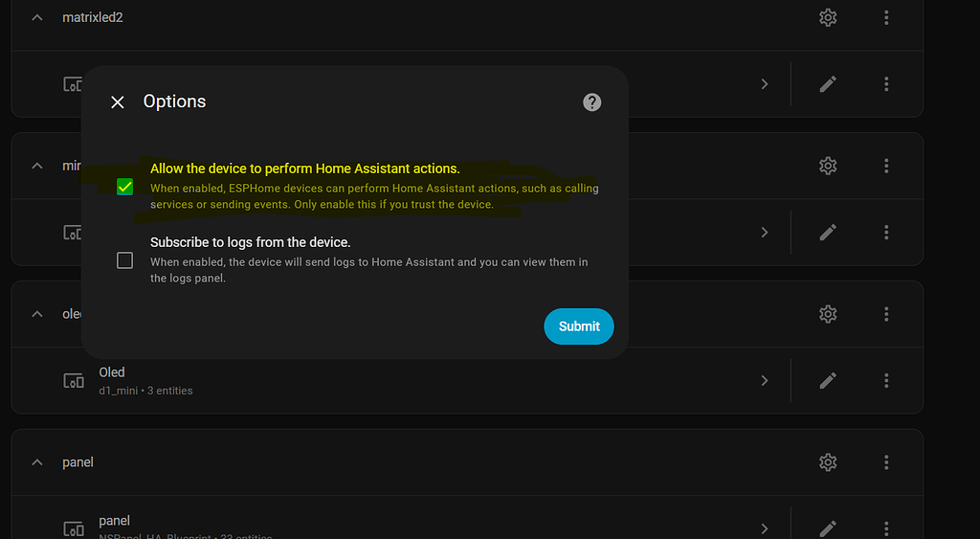Open three-dot menu beside panel gear
Image resolution: width=980 pixels, height=539 pixels.
pyautogui.click(x=886, y=462)
